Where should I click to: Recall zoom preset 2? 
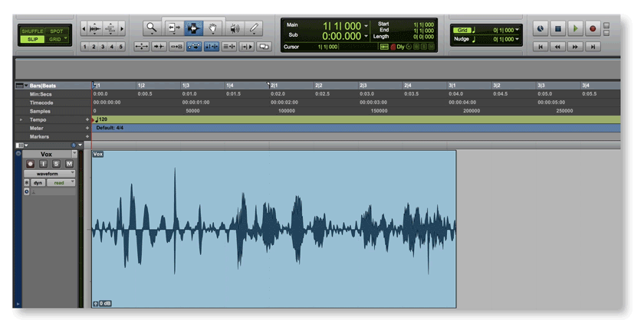click(x=94, y=47)
